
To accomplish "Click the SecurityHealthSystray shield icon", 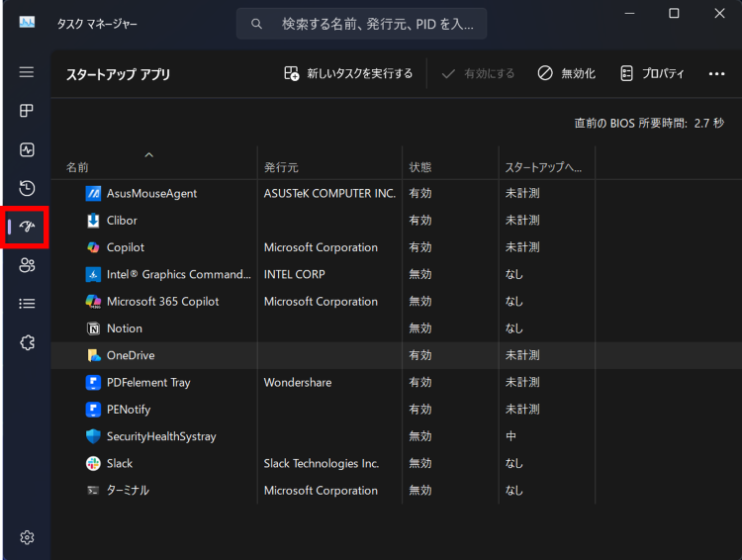I will [x=93, y=436].
